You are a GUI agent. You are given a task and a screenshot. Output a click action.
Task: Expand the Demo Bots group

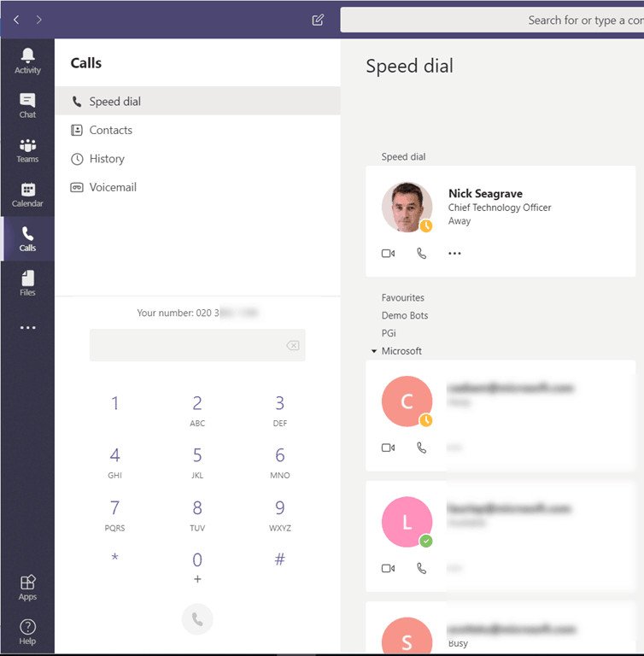pyautogui.click(x=405, y=315)
